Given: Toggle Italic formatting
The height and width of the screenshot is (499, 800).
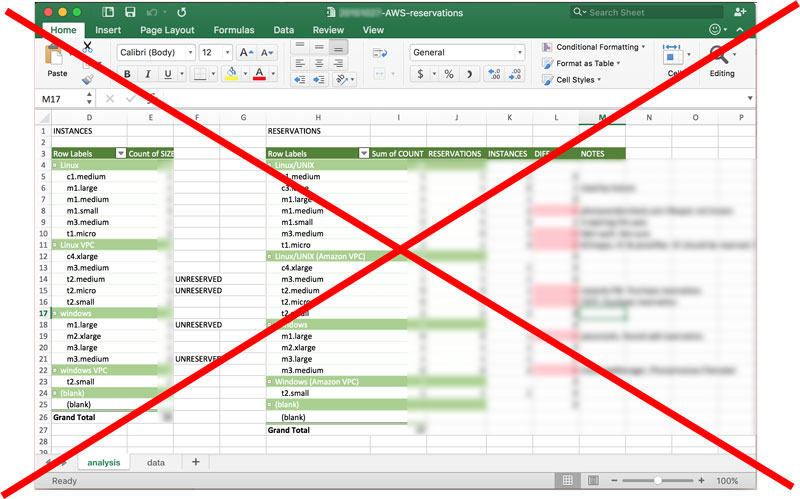Looking at the screenshot, I should click(x=147, y=74).
